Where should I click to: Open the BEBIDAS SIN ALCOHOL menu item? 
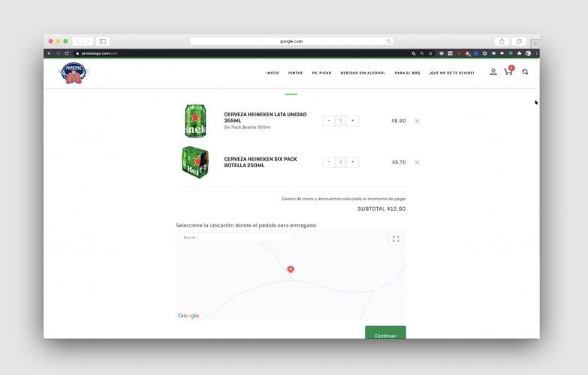click(363, 73)
